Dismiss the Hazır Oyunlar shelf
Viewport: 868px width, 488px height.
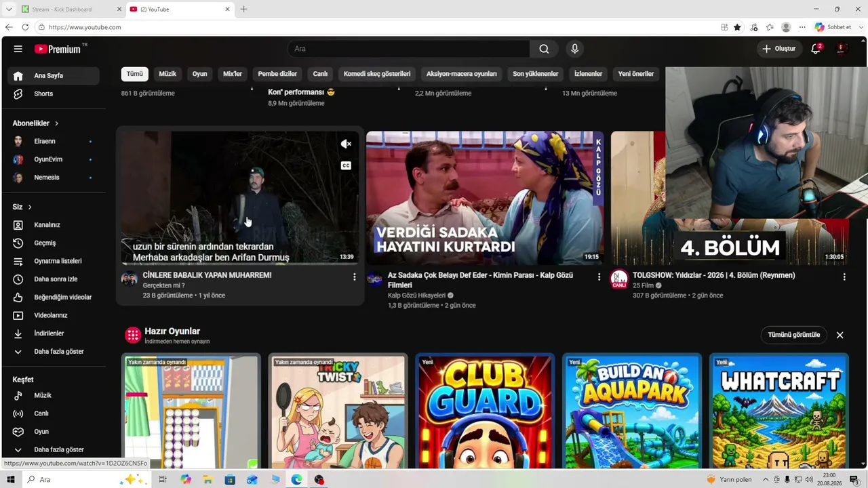coord(840,335)
